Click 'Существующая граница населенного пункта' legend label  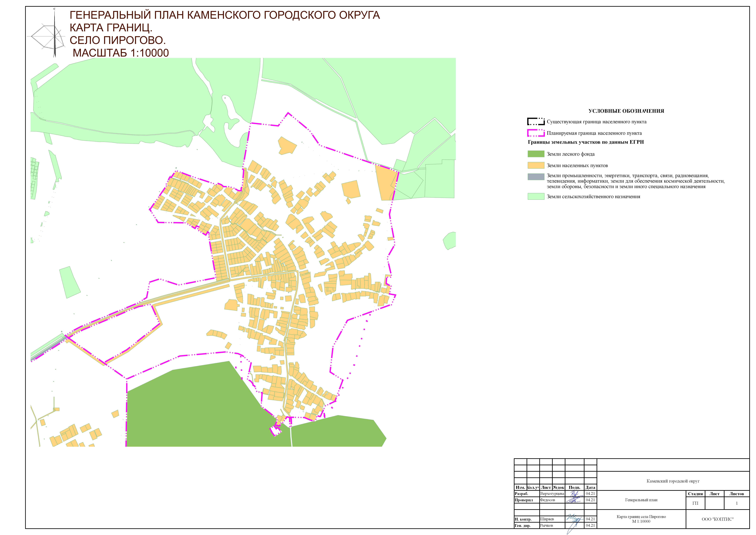pyautogui.click(x=597, y=122)
